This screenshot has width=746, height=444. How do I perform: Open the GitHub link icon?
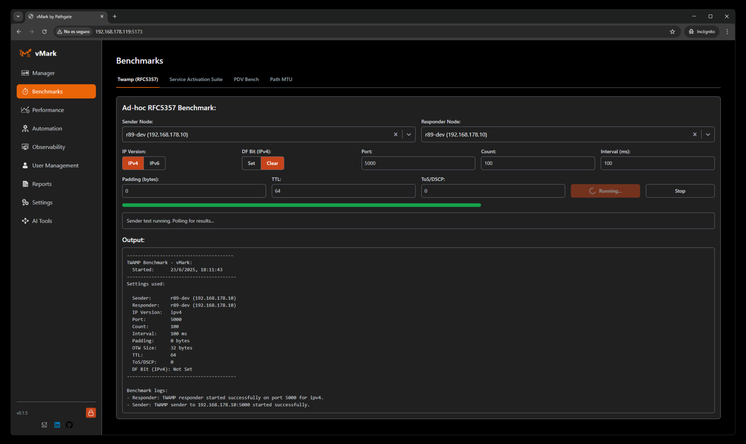[x=69, y=425]
